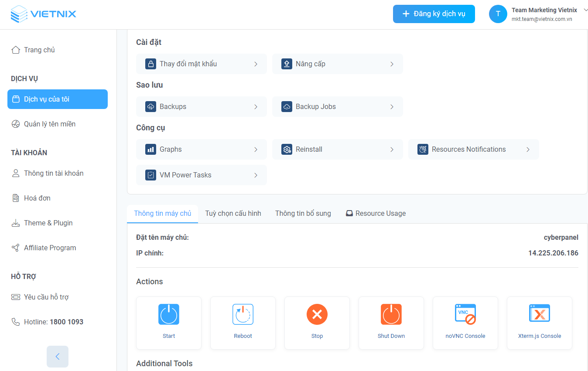Collapse the sidebar with the arrow button
The image size is (588, 371).
[57, 356]
